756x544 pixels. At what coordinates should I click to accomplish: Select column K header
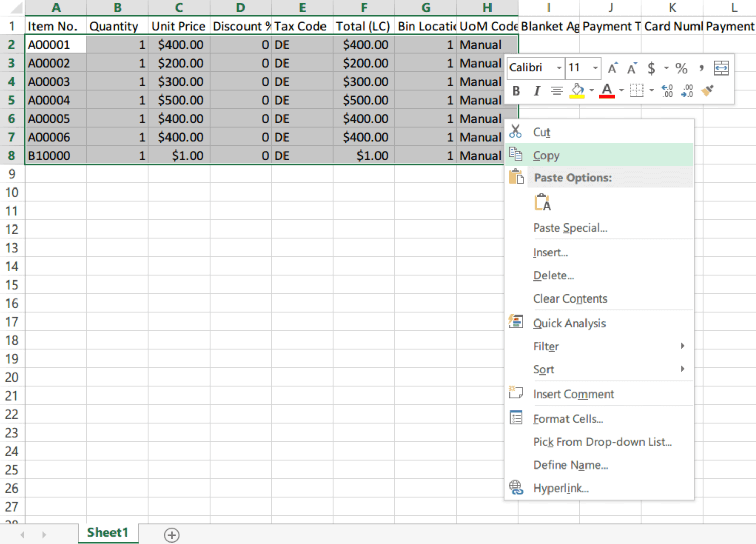[x=672, y=8]
